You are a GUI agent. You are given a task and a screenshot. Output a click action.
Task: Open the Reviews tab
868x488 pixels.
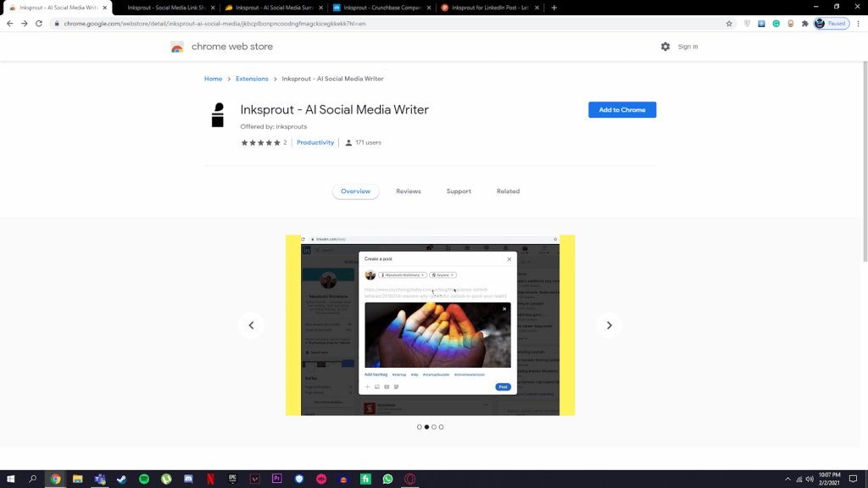click(408, 191)
